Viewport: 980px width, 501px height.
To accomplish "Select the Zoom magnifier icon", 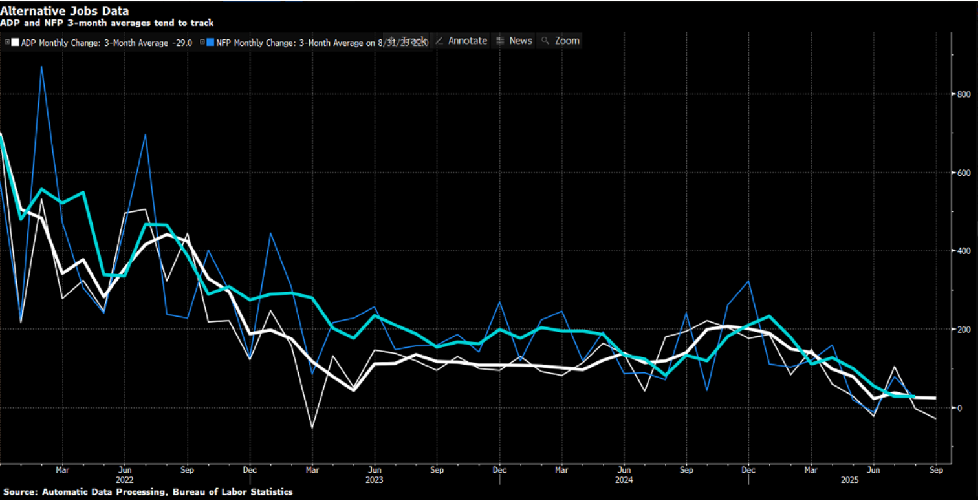I will point(545,41).
